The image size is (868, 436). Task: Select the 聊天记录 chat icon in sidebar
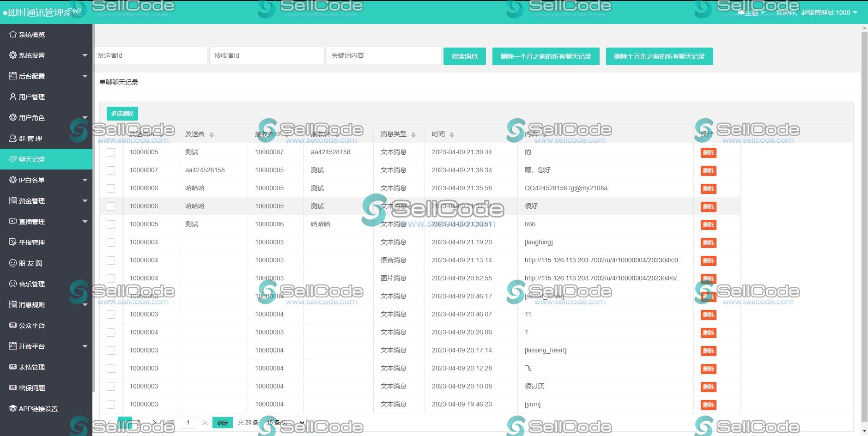point(13,159)
